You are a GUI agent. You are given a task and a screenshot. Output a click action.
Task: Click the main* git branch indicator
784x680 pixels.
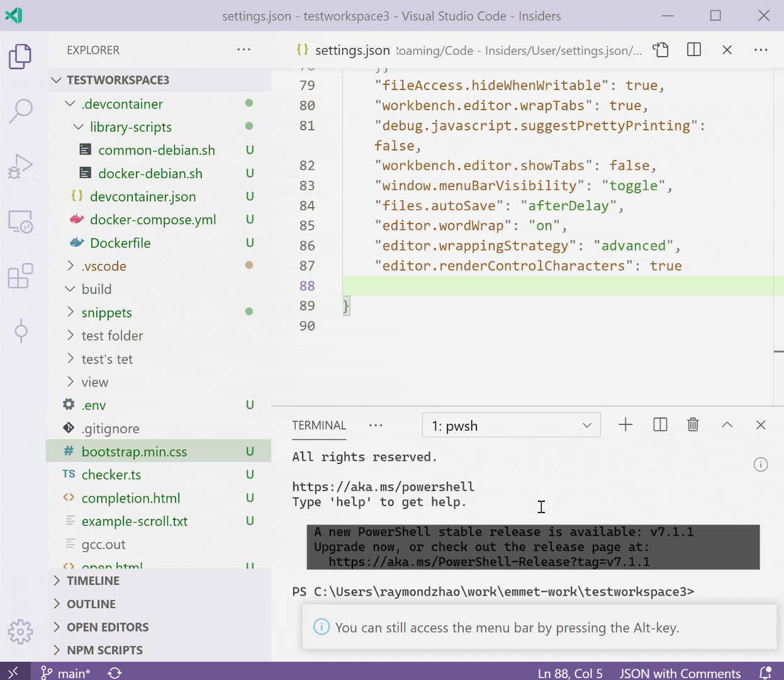[66, 673]
